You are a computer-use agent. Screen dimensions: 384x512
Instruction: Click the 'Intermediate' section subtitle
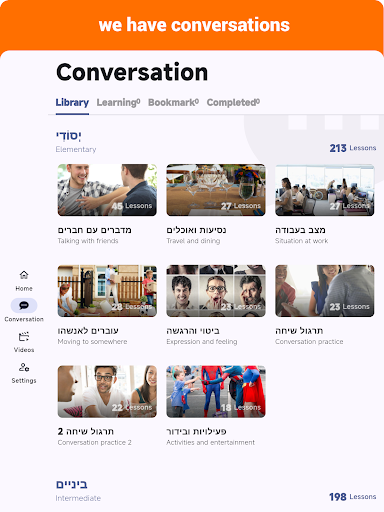pos(78,498)
